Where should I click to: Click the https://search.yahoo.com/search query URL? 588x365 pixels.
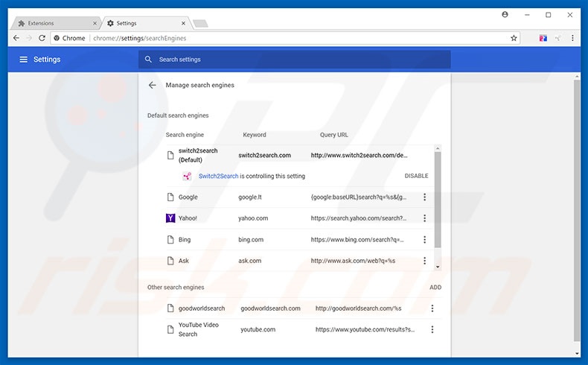359,218
